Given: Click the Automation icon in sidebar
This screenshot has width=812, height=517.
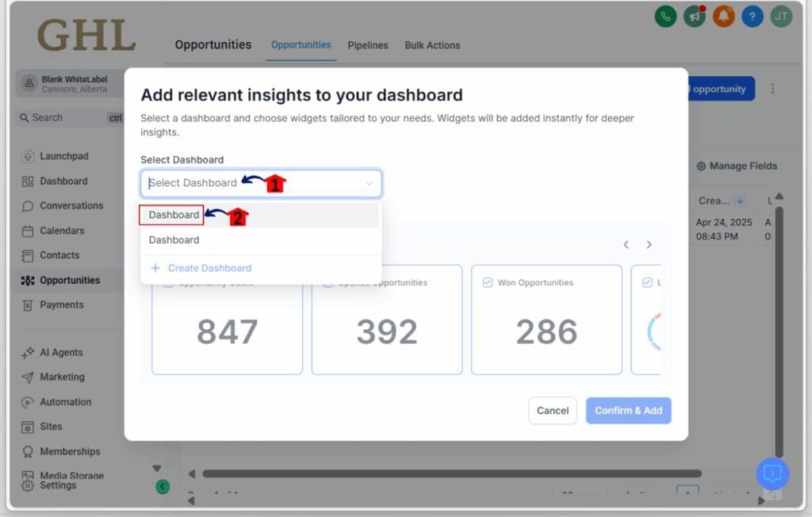Looking at the screenshot, I should 28,402.
